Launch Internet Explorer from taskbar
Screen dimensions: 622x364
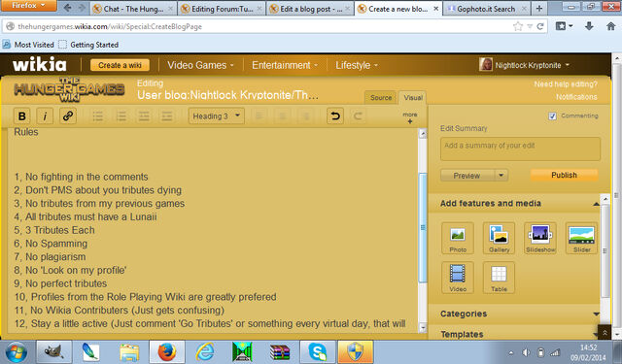coord(205,352)
